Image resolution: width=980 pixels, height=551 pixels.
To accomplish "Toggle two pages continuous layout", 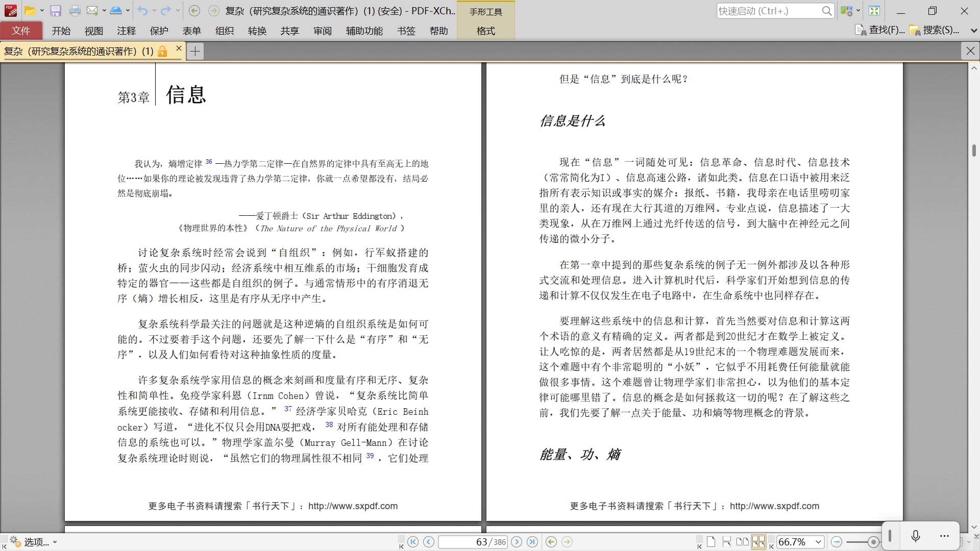I will (x=758, y=542).
